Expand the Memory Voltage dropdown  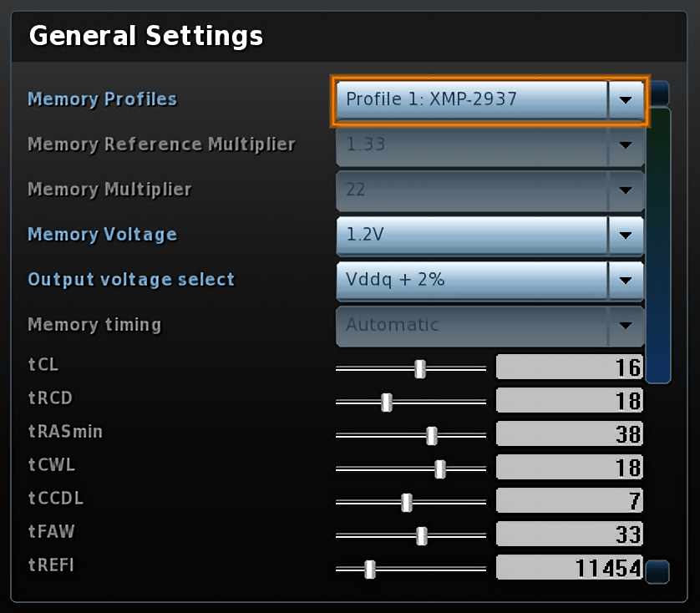click(472, 236)
